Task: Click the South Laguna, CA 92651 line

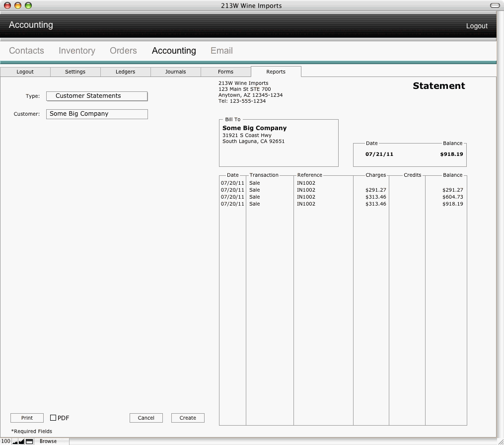Action: tap(253, 141)
